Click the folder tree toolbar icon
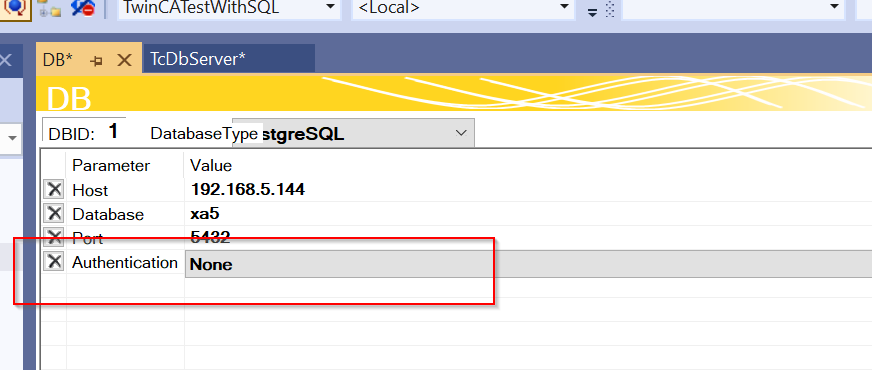This screenshot has width=872, height=370. click(49, 8)
